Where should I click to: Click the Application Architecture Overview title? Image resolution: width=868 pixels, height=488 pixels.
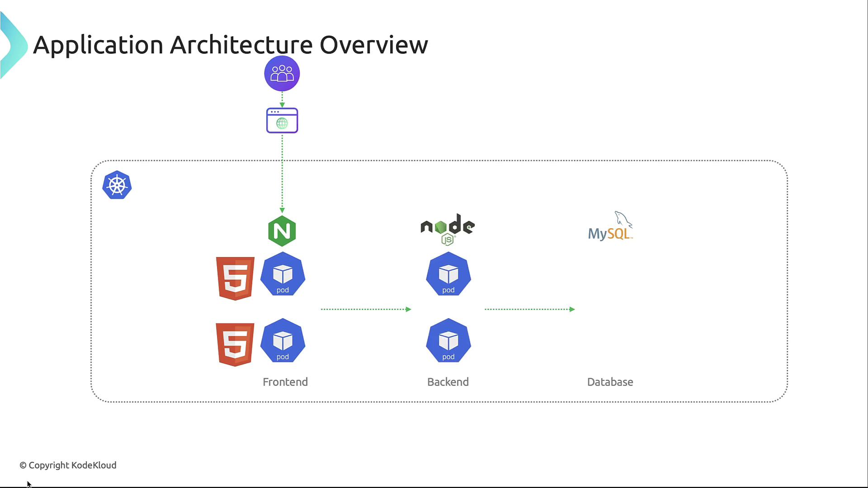(x=230, y=45)
